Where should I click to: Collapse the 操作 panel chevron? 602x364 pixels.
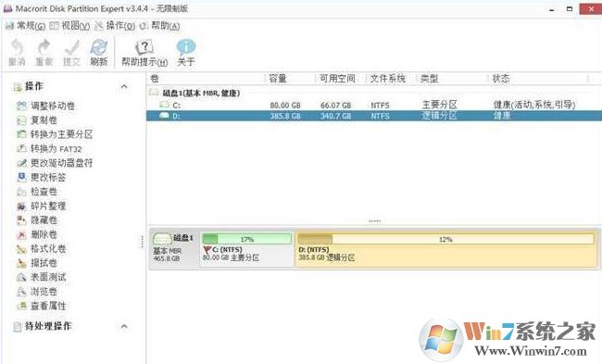(124, 86)
